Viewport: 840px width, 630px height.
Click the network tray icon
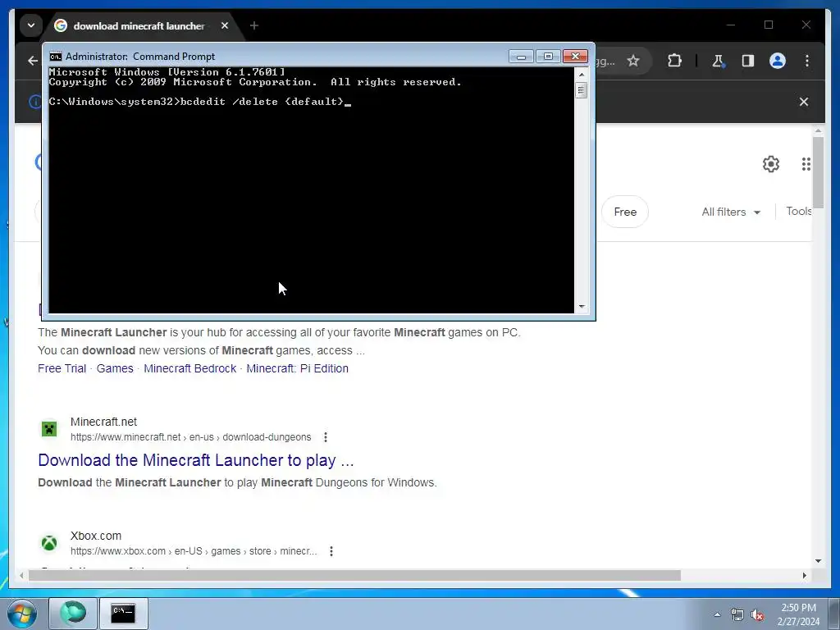(x=737, y=614)
